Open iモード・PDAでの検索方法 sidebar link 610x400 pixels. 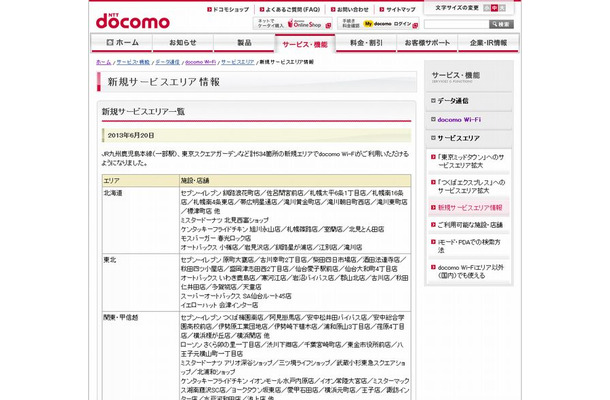[x=469, y=246]
